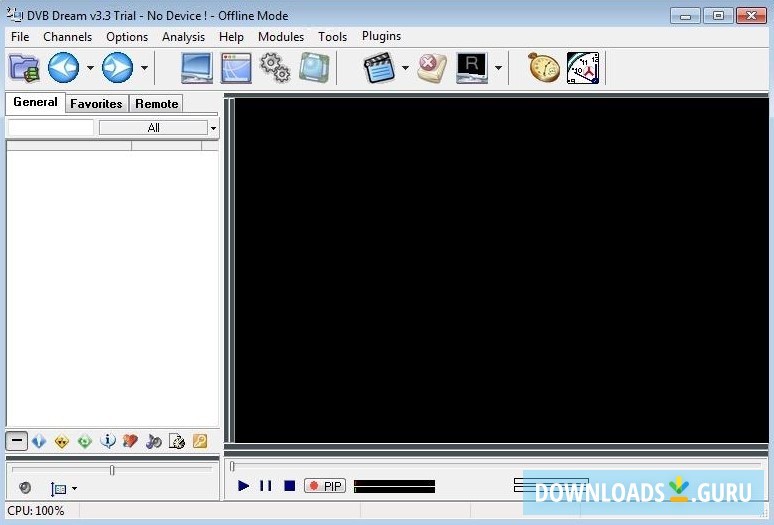This screenshot has height=525, width=774.
Task: Expand the clapperboard dropdown arrow
Action: coord(405,68)
